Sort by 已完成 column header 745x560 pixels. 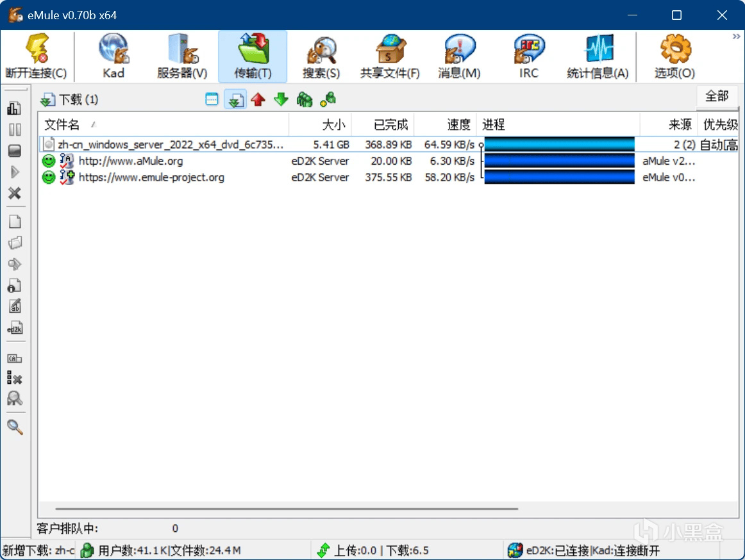[x=383, y=125]
